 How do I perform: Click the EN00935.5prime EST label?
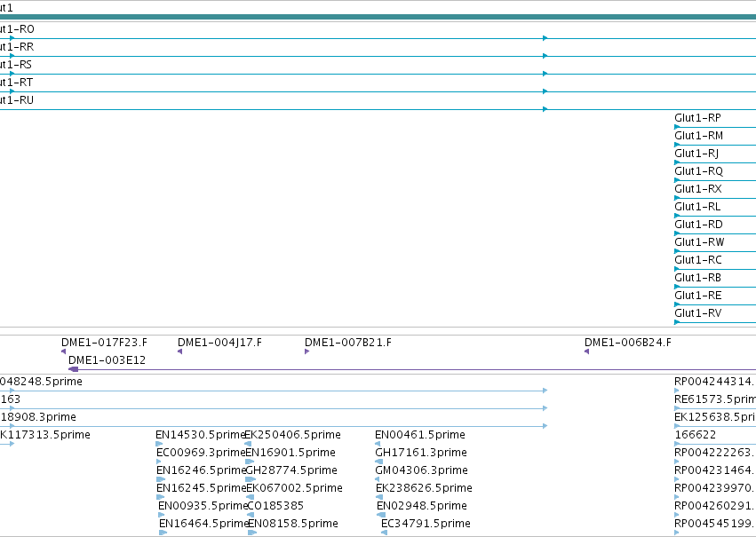click(x=203, y=506)
